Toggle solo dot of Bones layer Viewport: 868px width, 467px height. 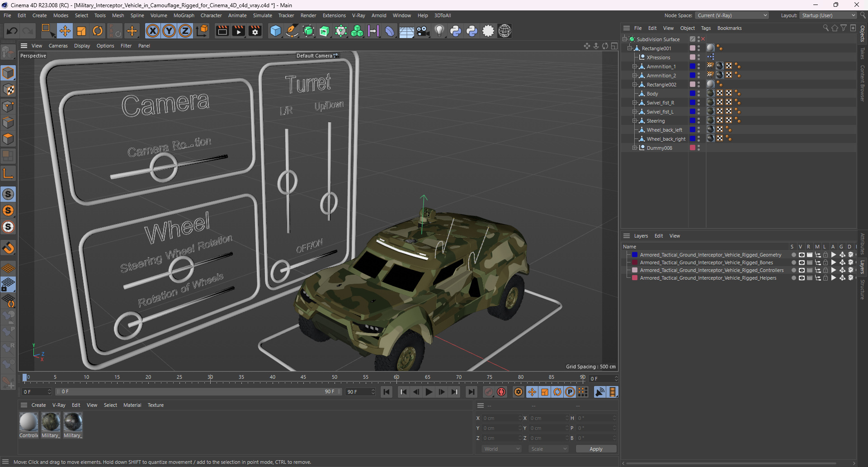coord(793,262)
